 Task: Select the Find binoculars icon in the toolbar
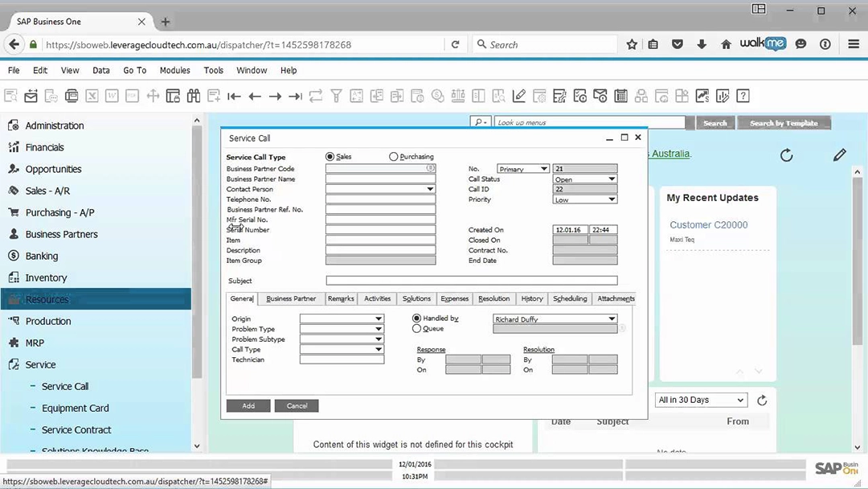[x=194, y=95]
